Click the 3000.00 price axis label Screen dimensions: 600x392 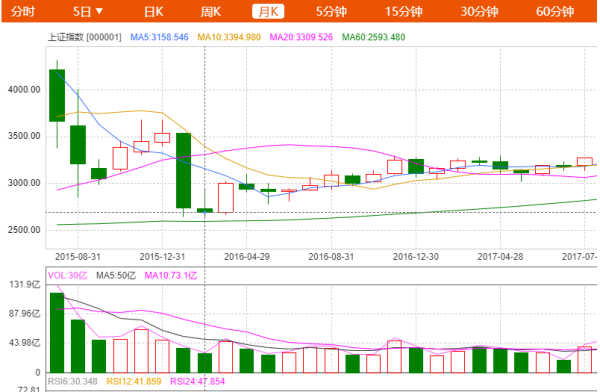(x=24, y=183)
